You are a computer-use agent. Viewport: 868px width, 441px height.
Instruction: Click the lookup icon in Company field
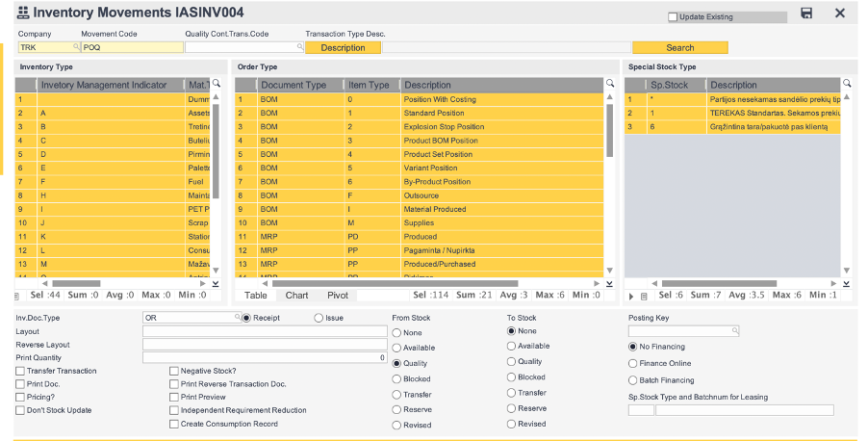(x=76, y=47)
